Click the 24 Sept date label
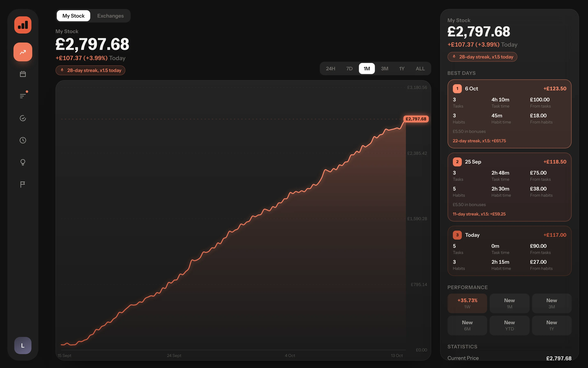Screen dimensions: 588x368 [174, 356]
